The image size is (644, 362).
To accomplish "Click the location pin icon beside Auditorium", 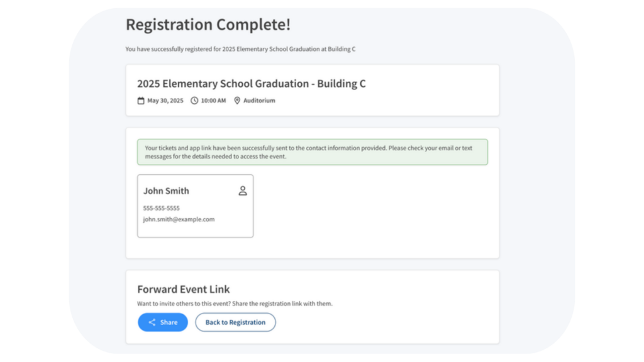I will tap(237, 101).
